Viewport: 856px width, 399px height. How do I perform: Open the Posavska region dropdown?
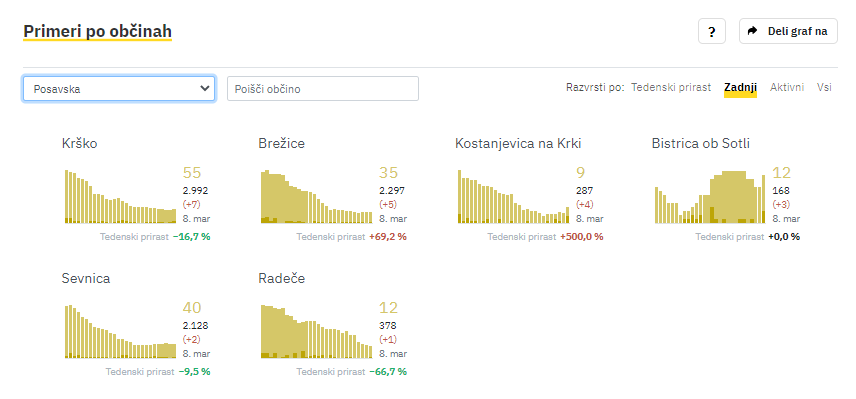coord(118,88)
